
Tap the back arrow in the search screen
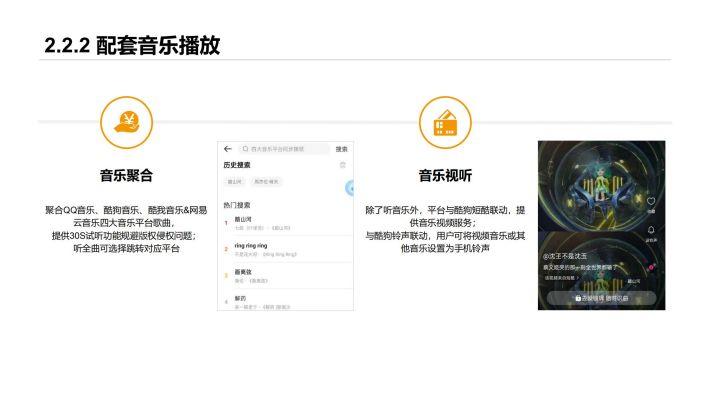click(x=228, y=149)
